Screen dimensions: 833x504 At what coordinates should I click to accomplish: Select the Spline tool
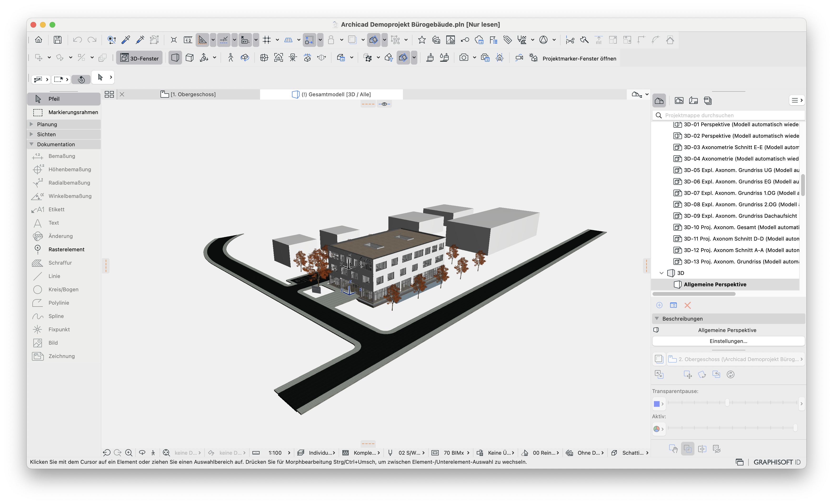(64, 316)
